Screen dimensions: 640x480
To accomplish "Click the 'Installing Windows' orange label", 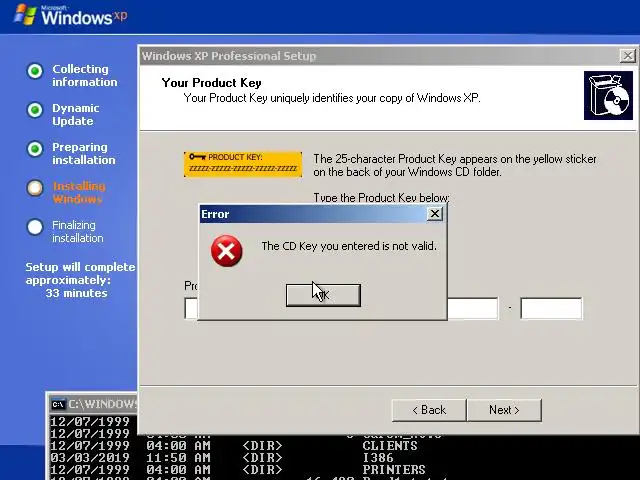I will (x=79, y=192).
